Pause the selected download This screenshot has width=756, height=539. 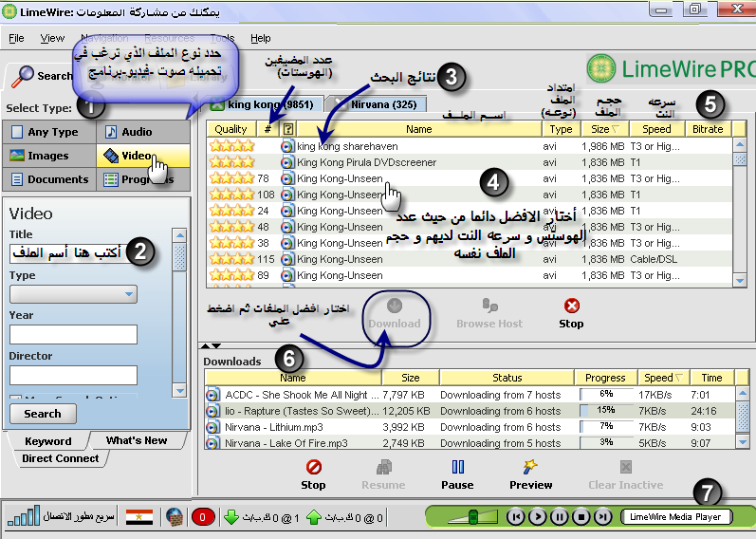(x=457, y=467)
